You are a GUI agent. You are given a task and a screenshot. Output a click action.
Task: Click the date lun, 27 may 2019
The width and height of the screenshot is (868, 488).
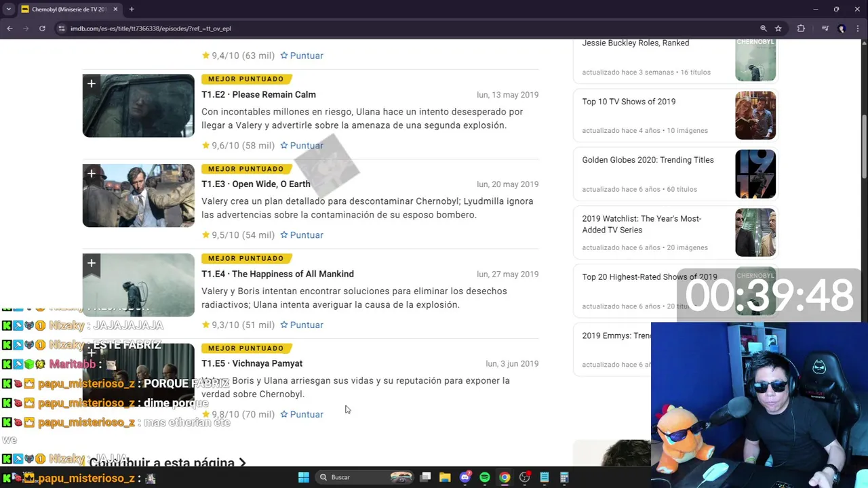tap(507, 274)
